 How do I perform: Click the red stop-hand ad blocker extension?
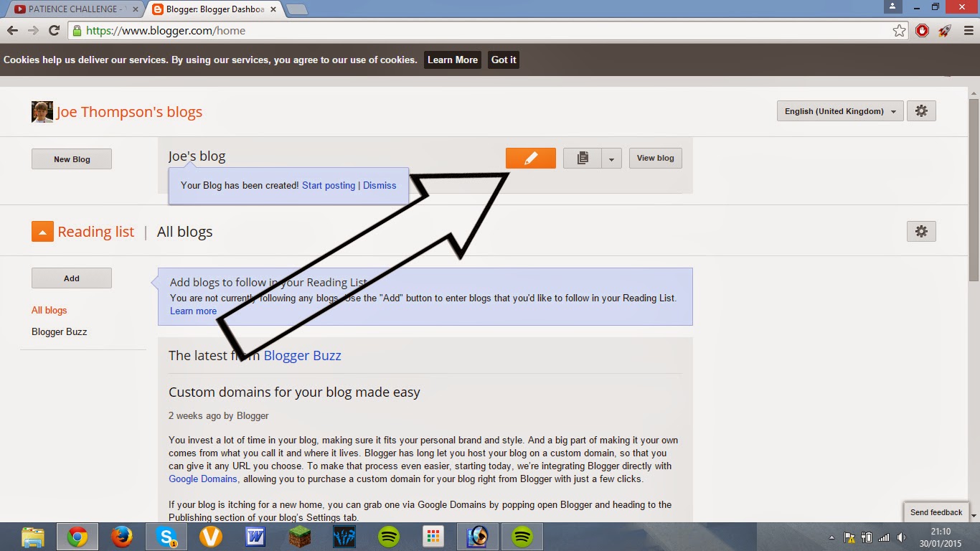click(923, 31)
